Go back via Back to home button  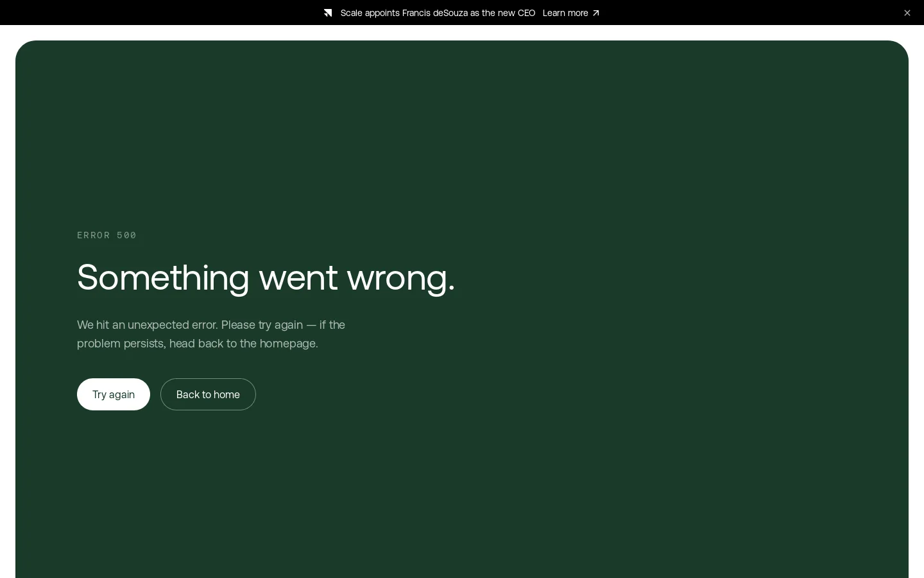[208, 394]
